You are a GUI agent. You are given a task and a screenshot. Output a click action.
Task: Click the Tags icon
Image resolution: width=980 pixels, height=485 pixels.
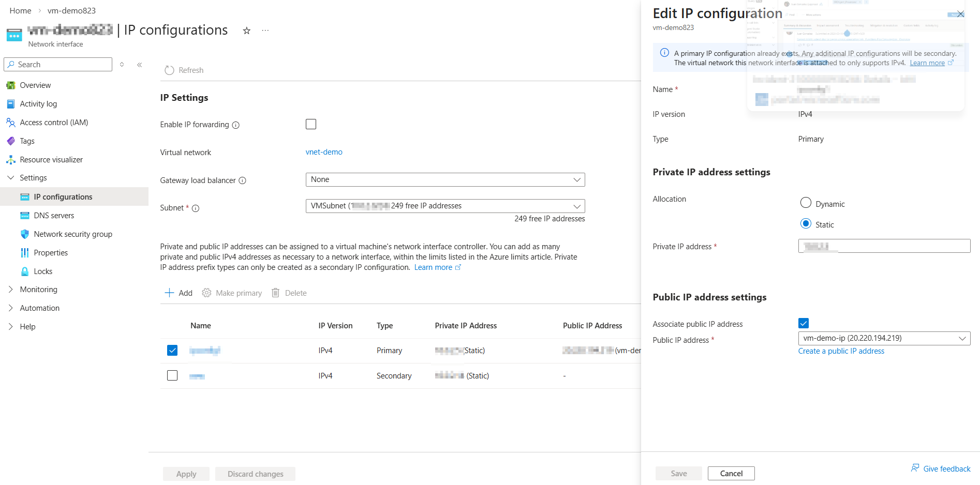[11, 141]
